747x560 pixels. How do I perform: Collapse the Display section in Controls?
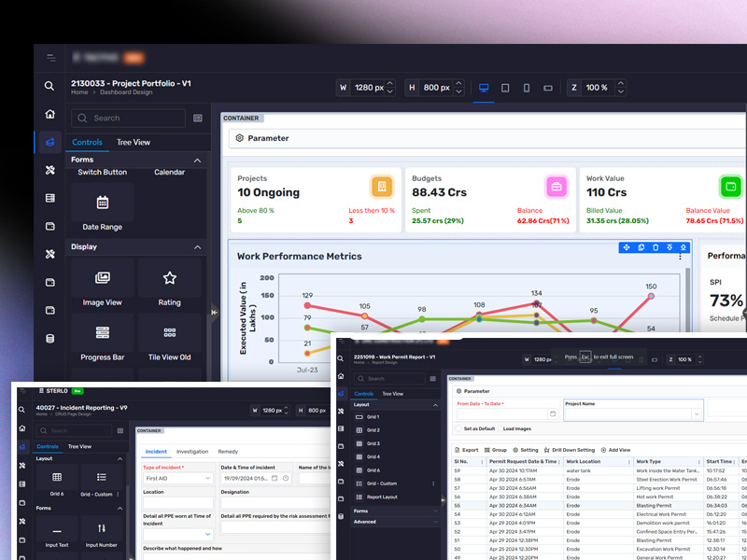coord(197,247)
